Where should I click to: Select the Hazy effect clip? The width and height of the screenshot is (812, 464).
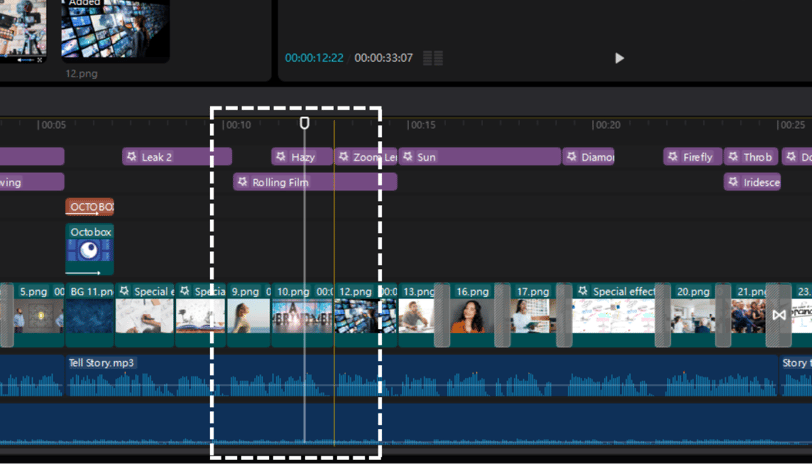pyautogui.click(x=302, y=157)
